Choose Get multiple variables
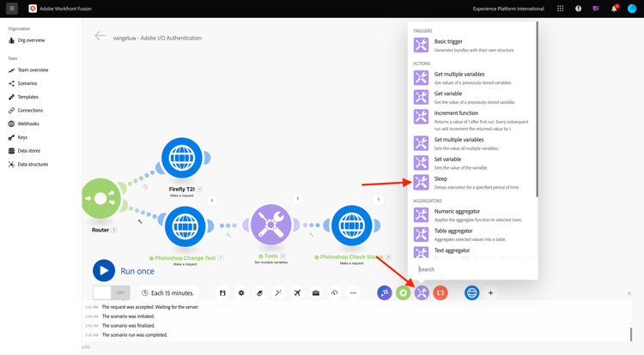The width and height of the screenshot is (644, 355). point(472,78)
